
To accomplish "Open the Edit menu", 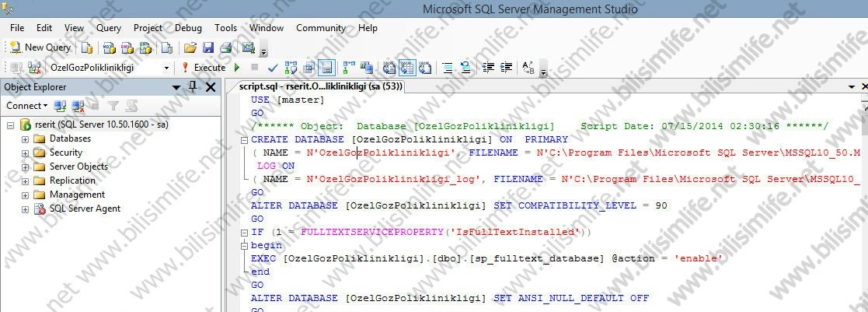I will click(x=44, y=28).
